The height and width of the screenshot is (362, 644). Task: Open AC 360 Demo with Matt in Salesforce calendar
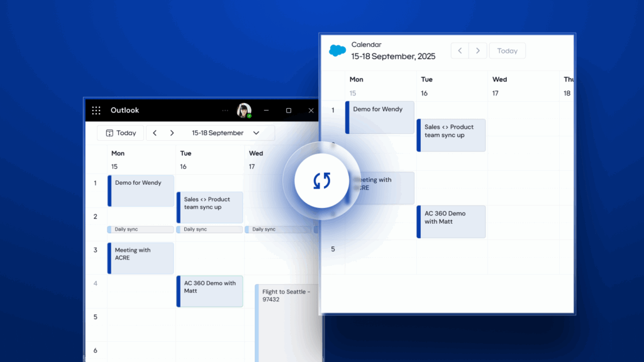450,221
